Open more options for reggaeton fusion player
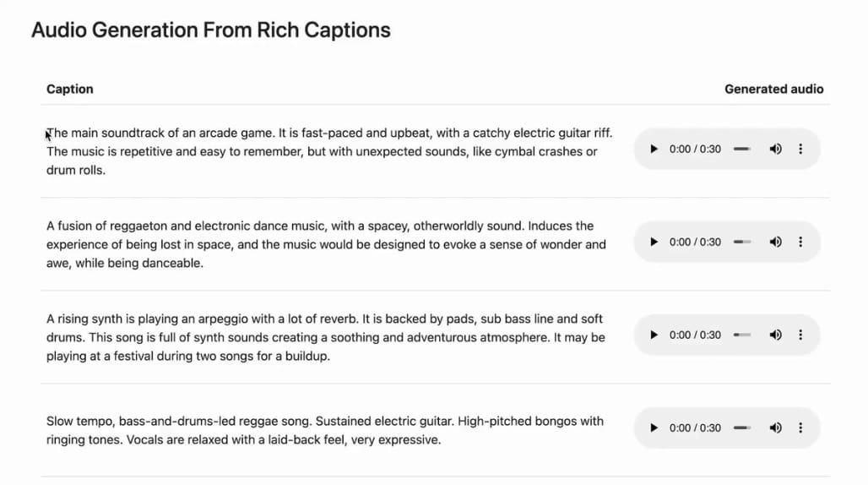Image resolution: width=868 pixels, height=485 pixels. click(800, 243)
